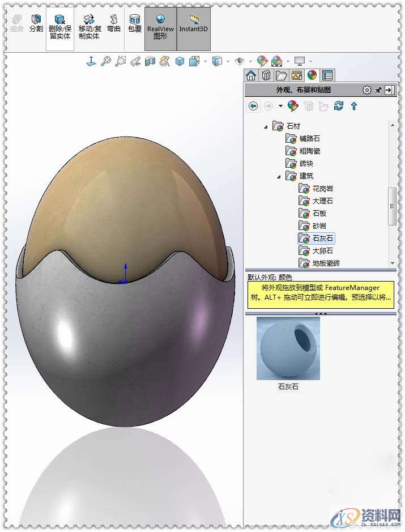
Task: Open task pane settings gear
Action: coord(366,90)
